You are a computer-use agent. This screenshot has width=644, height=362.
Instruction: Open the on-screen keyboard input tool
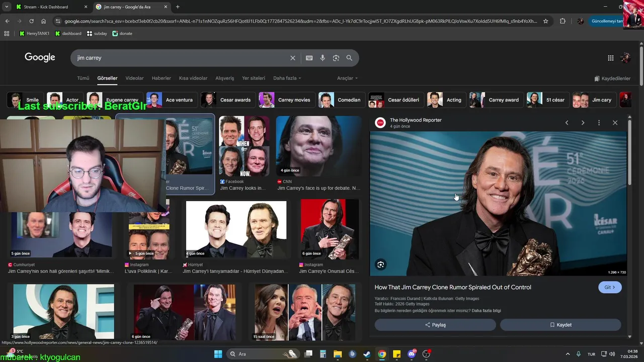click(309, 58)
